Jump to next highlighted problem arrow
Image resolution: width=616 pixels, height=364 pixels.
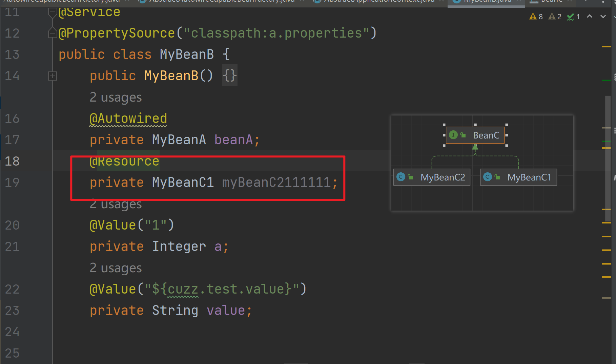tap(603, 16)
